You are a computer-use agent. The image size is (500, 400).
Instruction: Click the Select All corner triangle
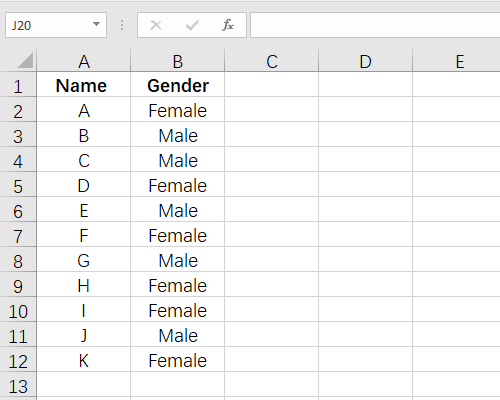(25, 60)
